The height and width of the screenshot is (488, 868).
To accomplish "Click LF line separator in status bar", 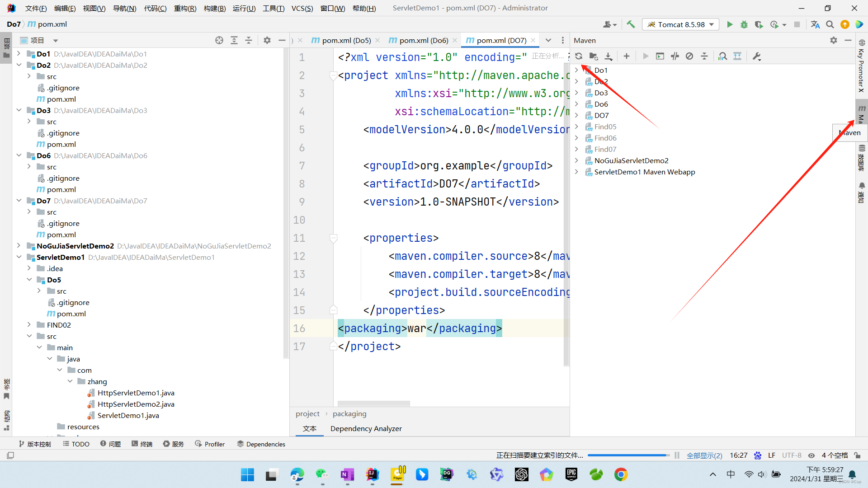I will [771, 455].
